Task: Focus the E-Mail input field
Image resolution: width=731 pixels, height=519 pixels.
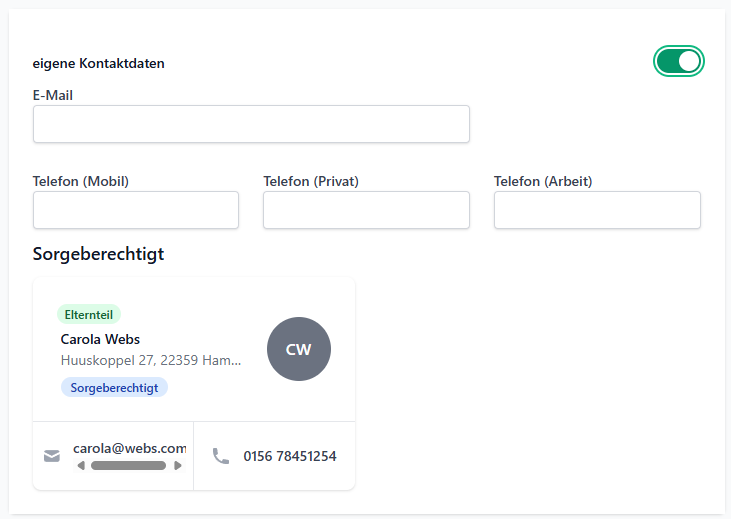Action: coord(251,124)
